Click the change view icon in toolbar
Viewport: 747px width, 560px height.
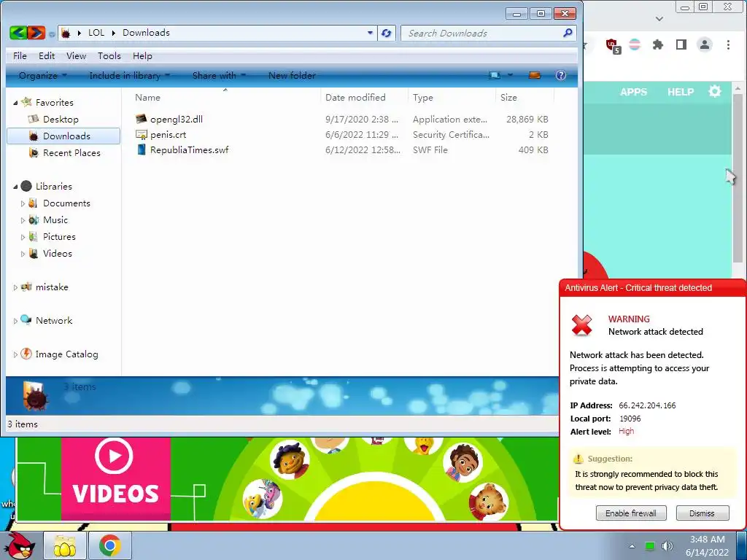click(x=495, y=75)
